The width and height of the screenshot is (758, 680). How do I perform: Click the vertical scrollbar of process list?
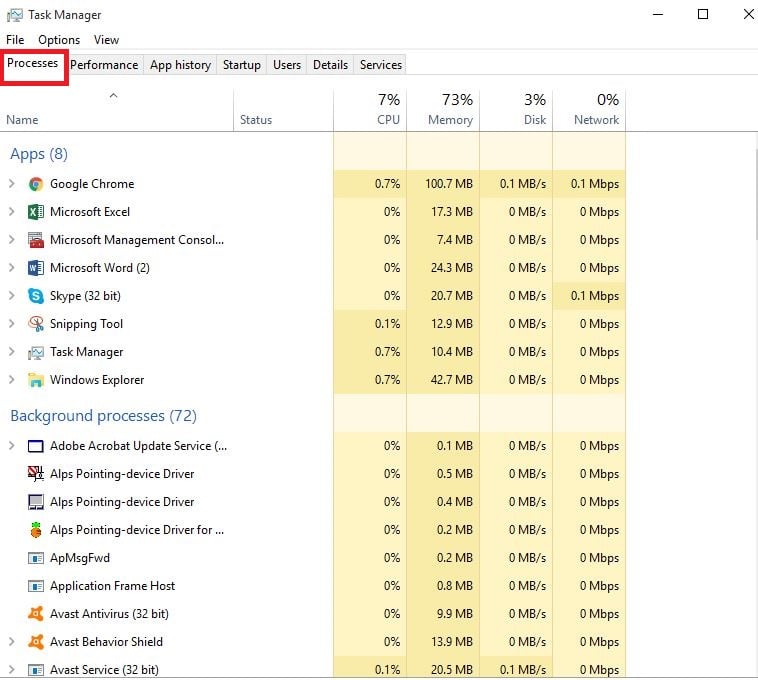pyautogui.click(x=755, y=193)
